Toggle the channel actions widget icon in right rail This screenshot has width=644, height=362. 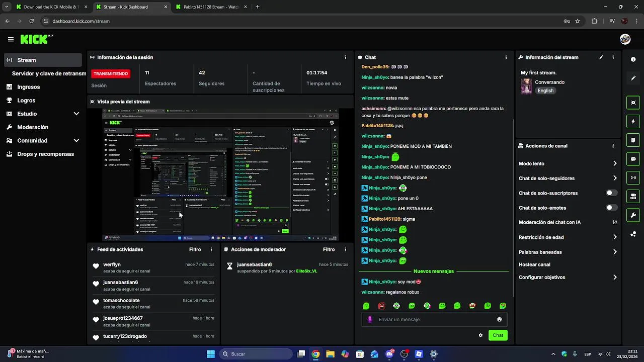pos(633,196)
